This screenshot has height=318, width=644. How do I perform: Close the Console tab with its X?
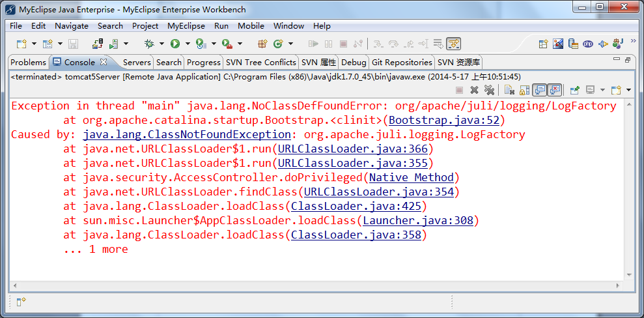[x=104, y=62]
